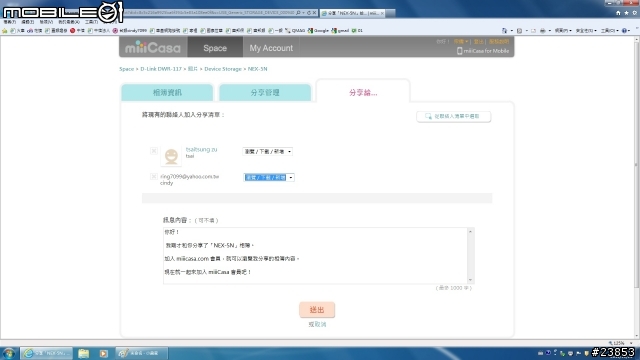Click the address bar refresh icon

click(x=309, y=13)
